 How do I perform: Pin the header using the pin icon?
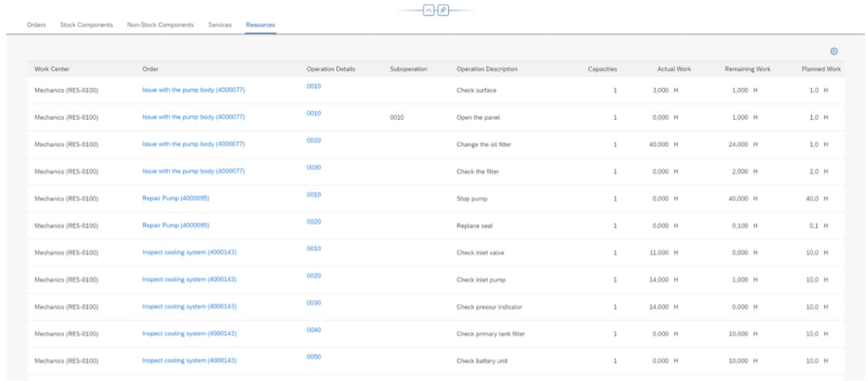click(x=443, y=11)
